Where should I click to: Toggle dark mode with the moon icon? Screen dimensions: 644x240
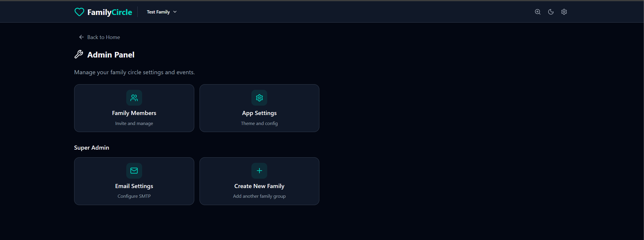[x=551, y=12]
